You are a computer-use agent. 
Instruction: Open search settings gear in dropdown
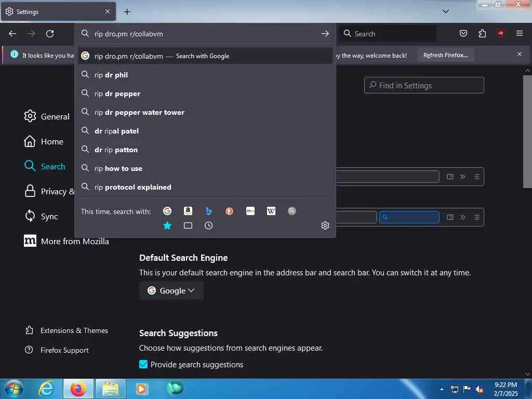[325, 225]
